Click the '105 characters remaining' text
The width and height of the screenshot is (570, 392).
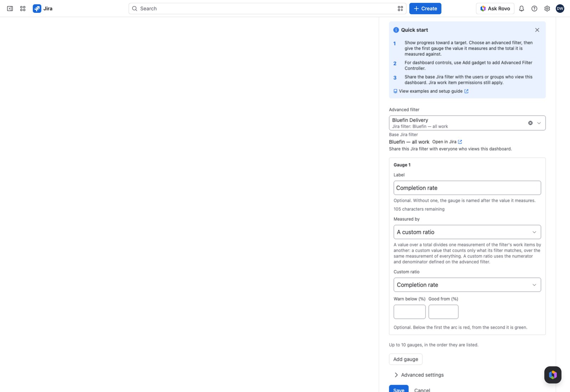point(419,209)
